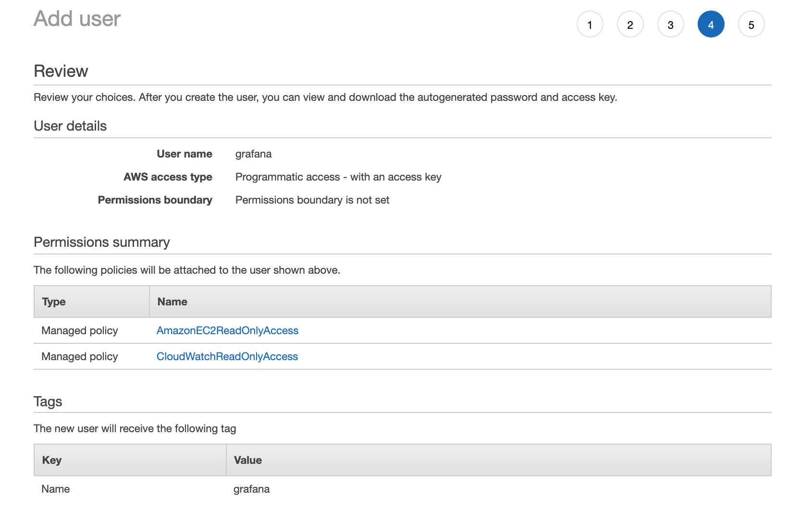The image size is (812, 508).
Task: Select user name value grafana
Action: [253, 154]
